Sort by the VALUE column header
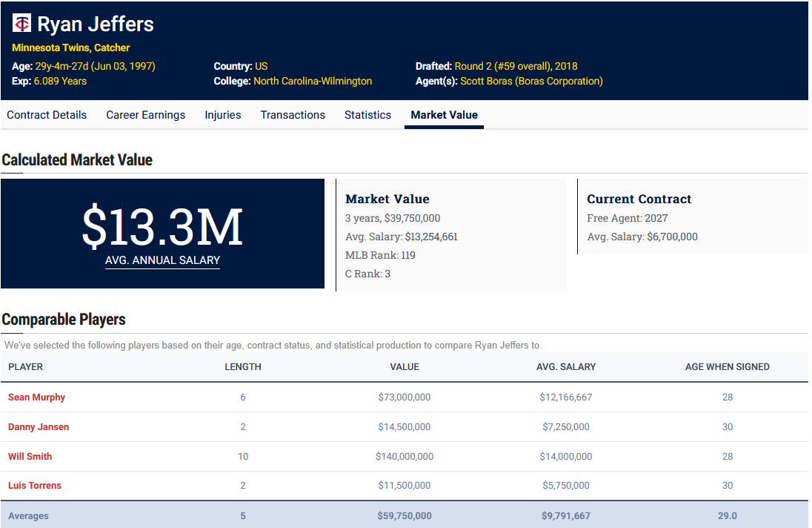Image resolution: width=812 pixels, height=528 pixels. pos(405,367)
